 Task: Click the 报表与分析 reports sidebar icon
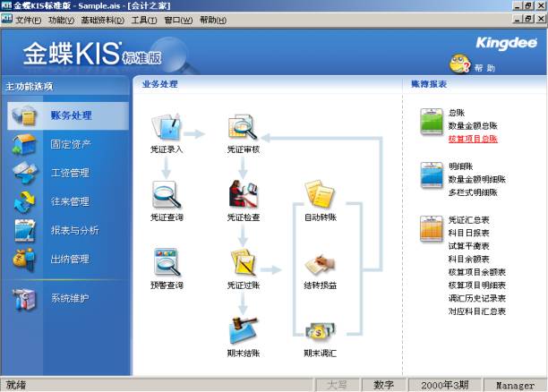(24, 230)
